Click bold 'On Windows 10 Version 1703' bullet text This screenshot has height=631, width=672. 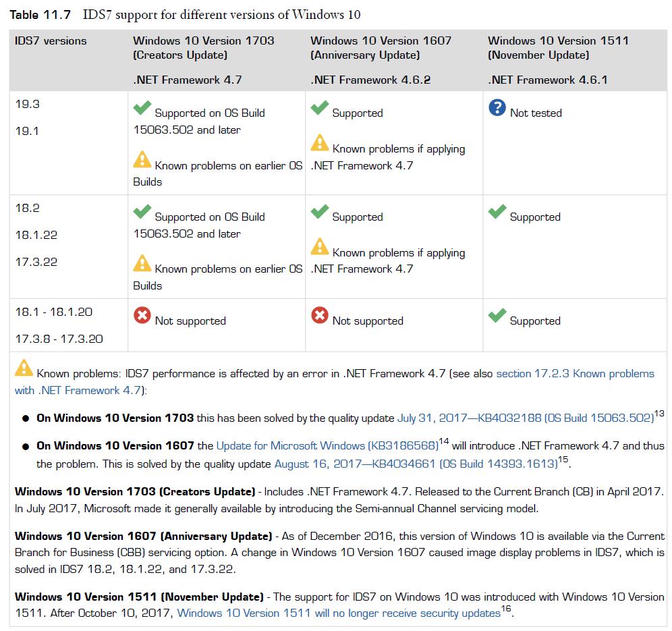tap(115, 418)
